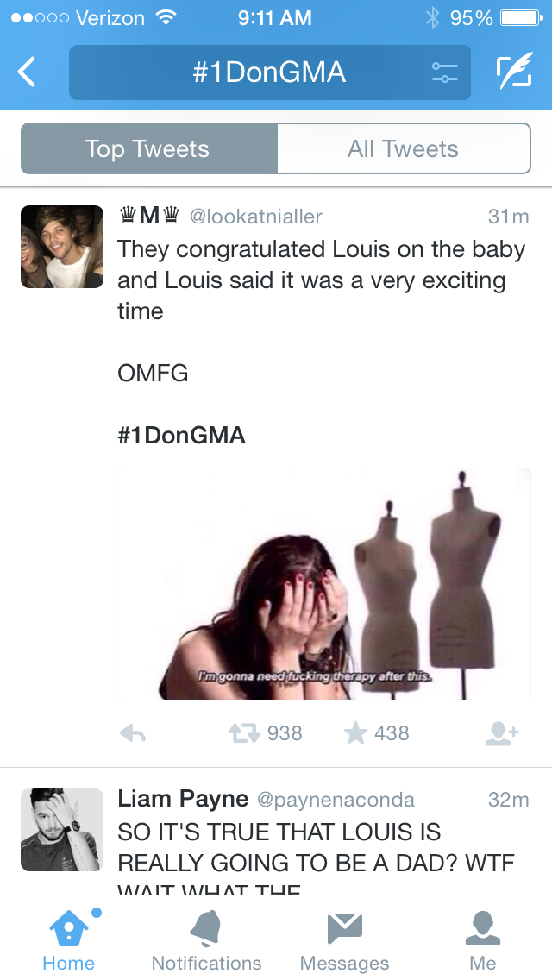552x980 pixels.
Task: Open Notifications tab
Action: 207,940
